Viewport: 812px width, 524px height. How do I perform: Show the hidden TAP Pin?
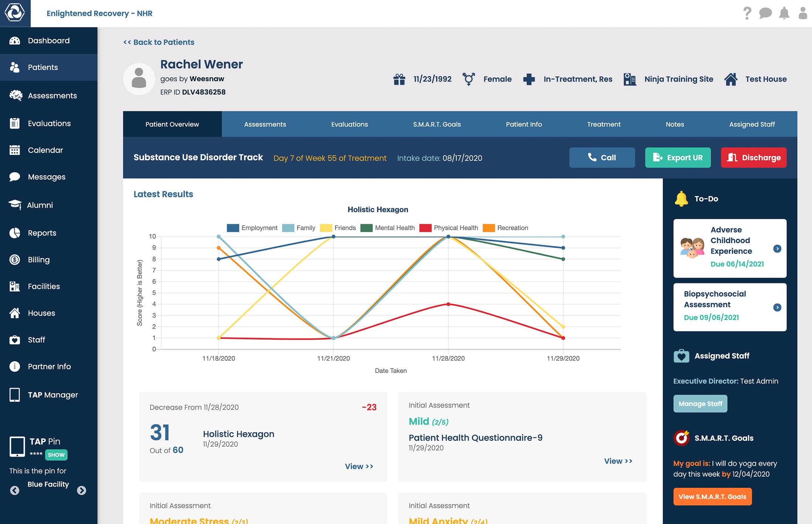point(56,455)
